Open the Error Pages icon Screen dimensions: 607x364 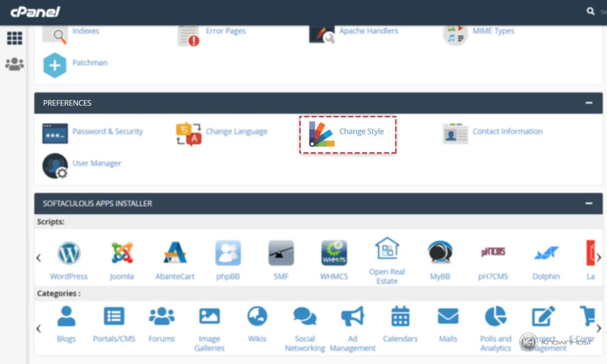click(x=189, y=36)
